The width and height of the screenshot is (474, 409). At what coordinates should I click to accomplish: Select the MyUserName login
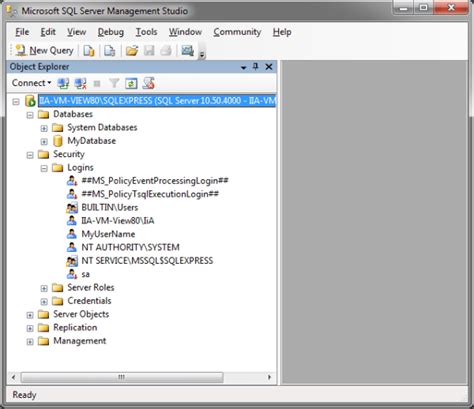coord(108,234)
